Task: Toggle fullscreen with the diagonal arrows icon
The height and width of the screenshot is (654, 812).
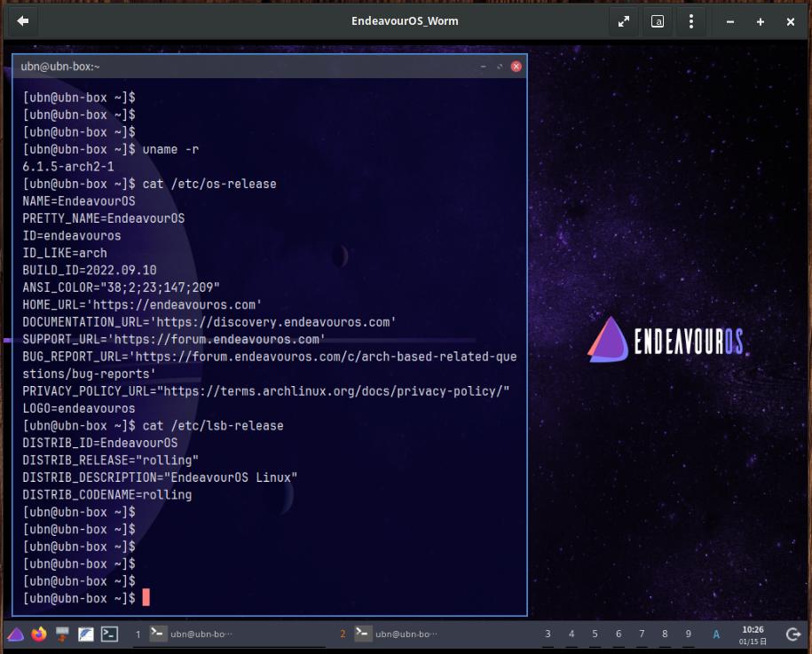Action: click(x=624, y=21)
